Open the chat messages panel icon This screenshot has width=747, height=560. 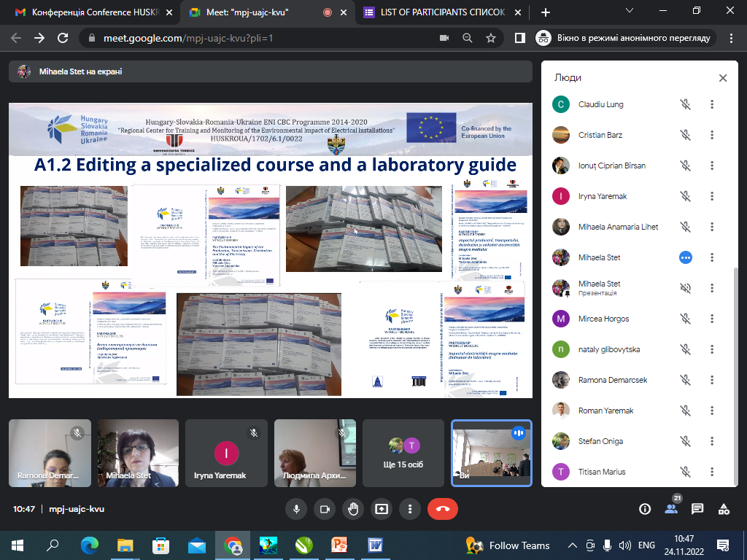click(697, 509)
